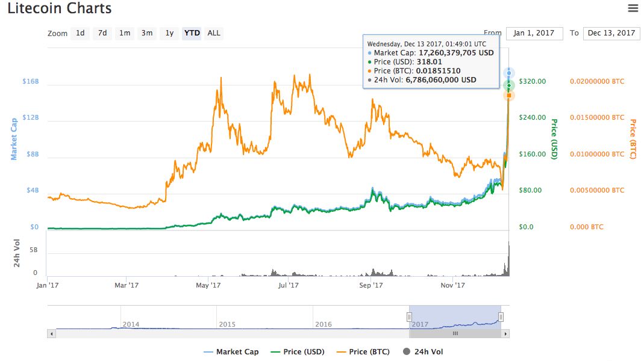644x361 pixels.
Task: Click the navigator scrollbar right arrow
Action: click(505, 333)
